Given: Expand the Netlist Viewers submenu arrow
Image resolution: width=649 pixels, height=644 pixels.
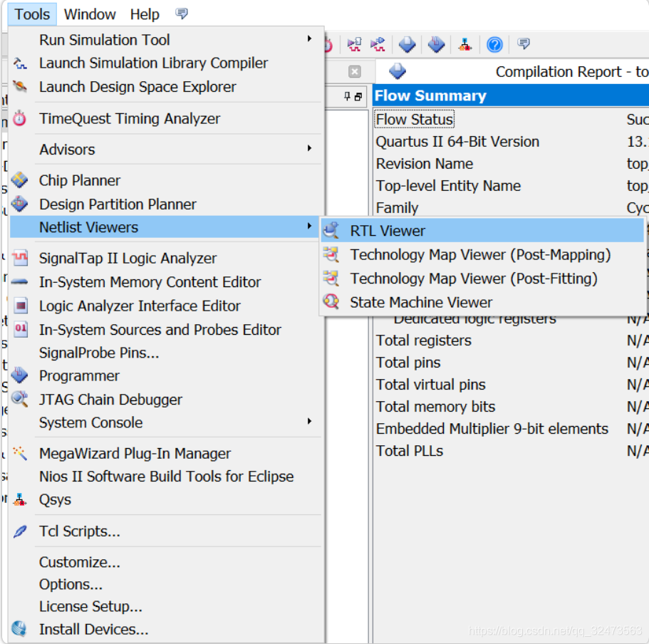Looking at the screenshot, I should [309, 226].
